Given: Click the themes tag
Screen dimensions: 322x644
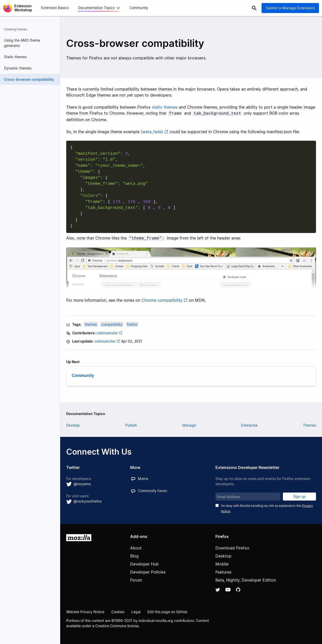Looking at the screenshot, I should 91,325.
